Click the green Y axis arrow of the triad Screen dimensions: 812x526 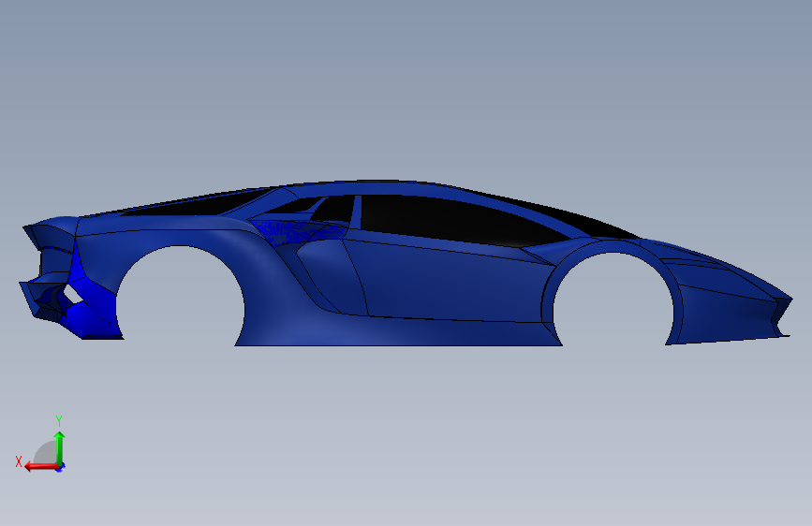click(x=60, y=447)
